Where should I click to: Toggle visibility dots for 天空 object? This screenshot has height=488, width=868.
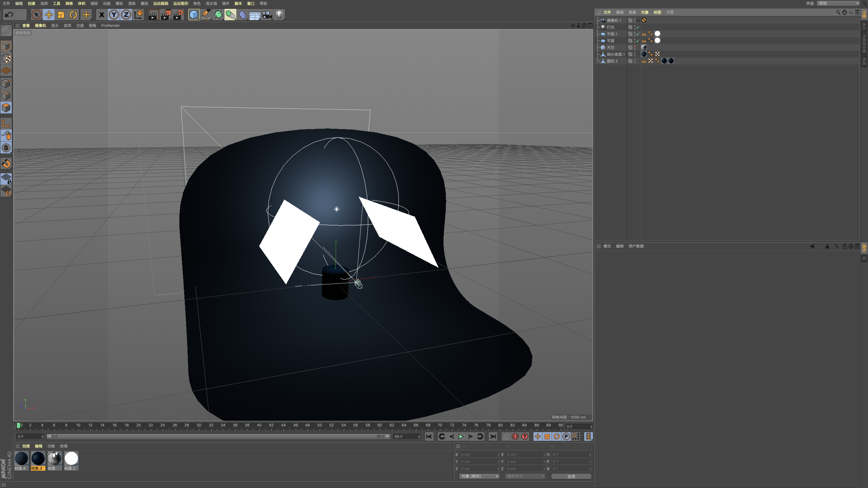coord(635,47)
